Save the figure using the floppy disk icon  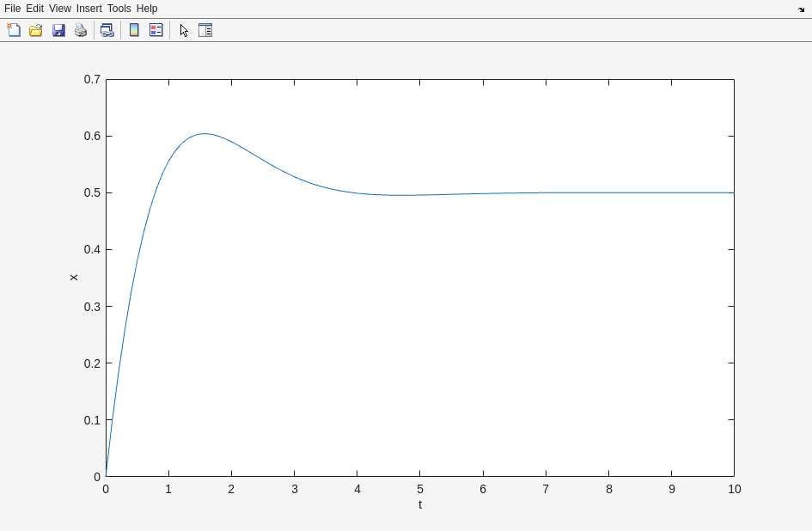tap(58, 30)
